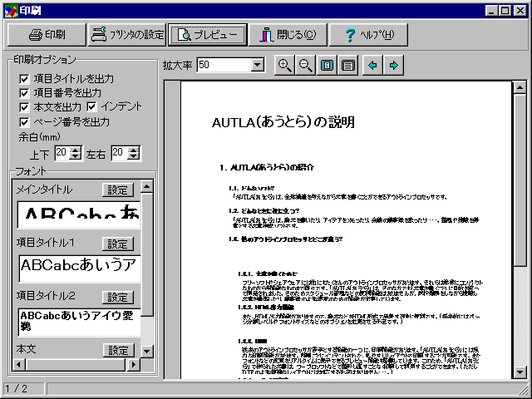Decrease the 左右 margin value
This screenshot has height=399, width=532.
coord(134,156)
